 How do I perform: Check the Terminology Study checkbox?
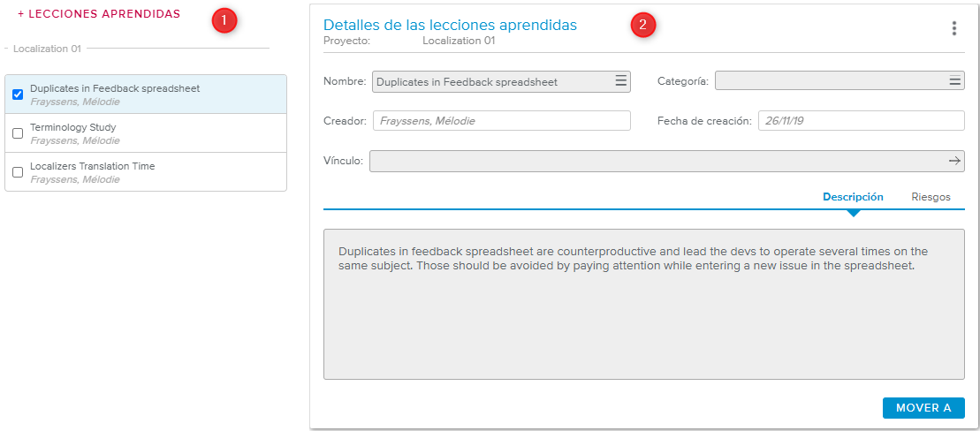(18, 133)
